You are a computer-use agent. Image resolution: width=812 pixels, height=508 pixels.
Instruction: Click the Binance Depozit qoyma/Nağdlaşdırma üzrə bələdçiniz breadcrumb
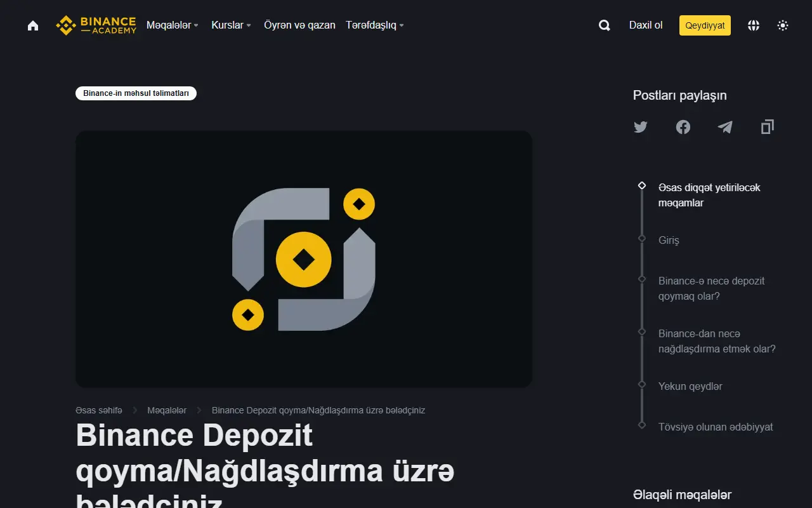tap(318, 410)
